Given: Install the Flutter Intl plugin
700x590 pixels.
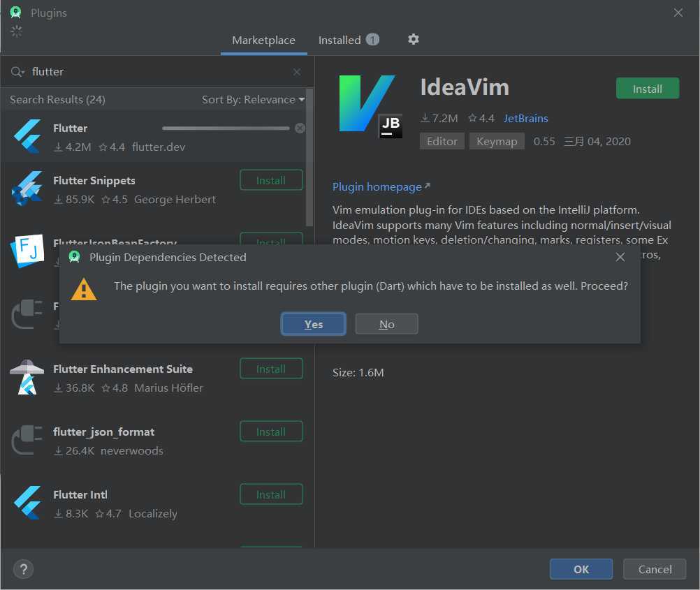Looking at the screenshot, I should [x=271, y=494].
